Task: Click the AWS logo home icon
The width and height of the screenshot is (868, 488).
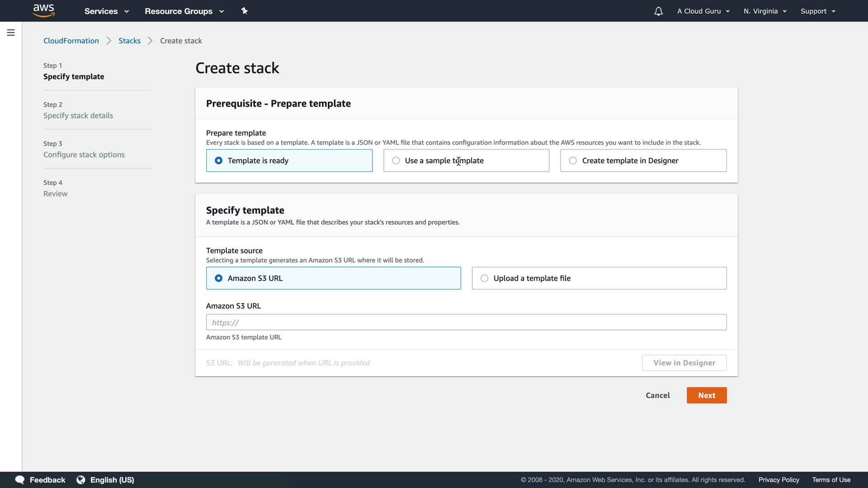Action: pyautogui.click(x=44, y=10)
